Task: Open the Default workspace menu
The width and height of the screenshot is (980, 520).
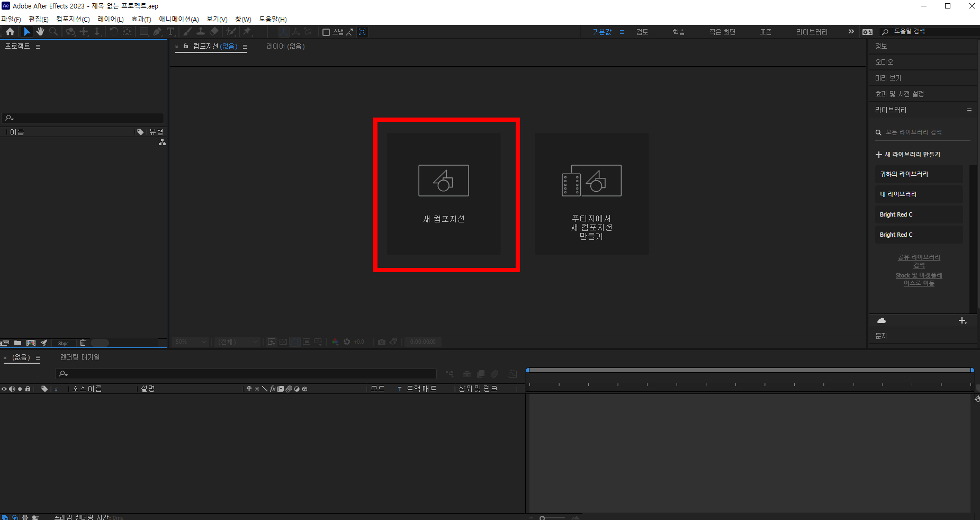Action: click(x=622, y=32)
